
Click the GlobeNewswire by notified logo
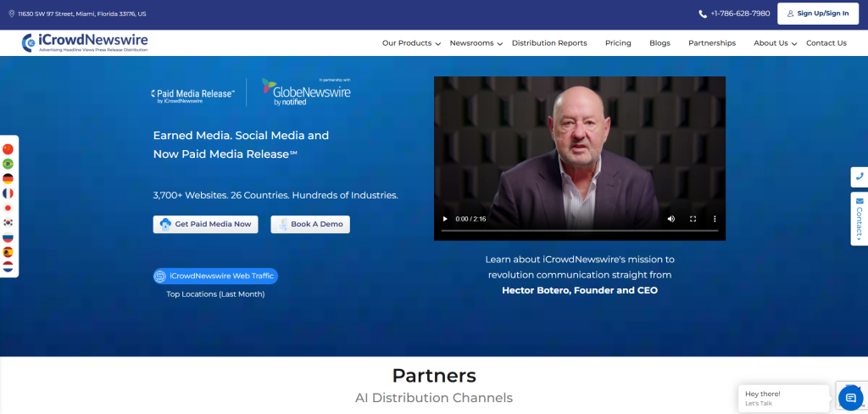click(x=306, y=92)
